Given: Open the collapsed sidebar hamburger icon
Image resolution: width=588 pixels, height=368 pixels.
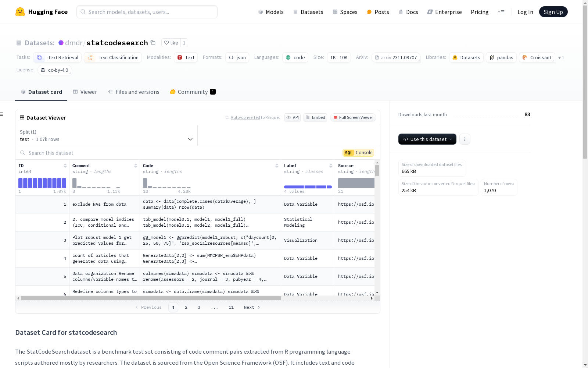Looking at the screenshot, I should click(2, 114).
